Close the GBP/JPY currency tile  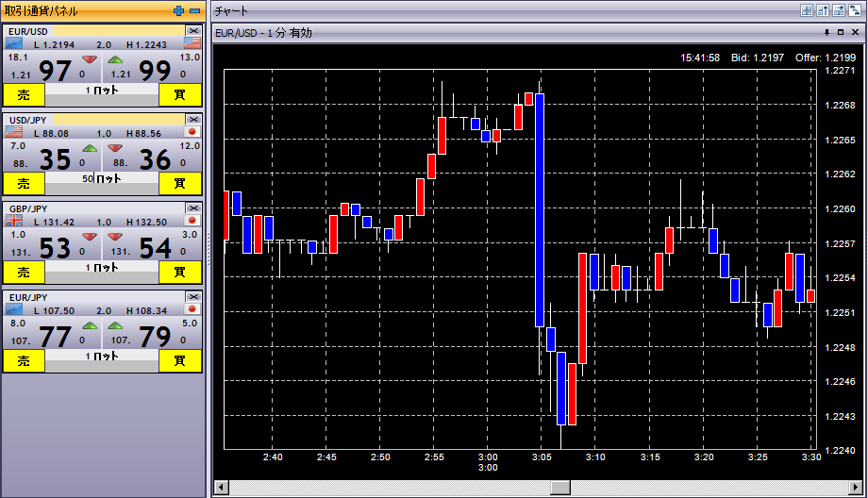tap(193, 208)
